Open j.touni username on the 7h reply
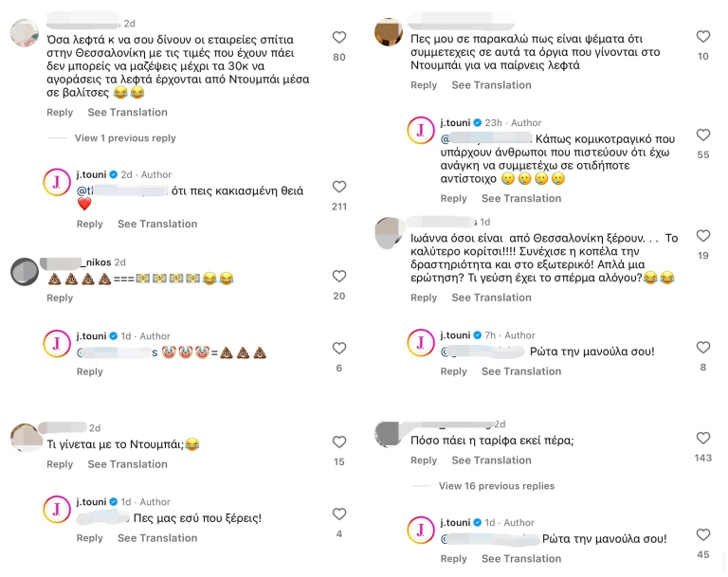 point(455,335)
